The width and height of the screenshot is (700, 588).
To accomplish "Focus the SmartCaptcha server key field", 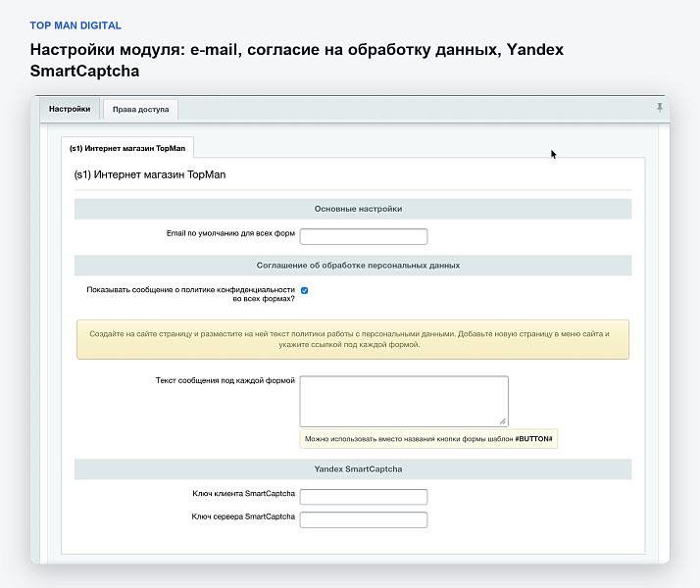I will point(364,519).
